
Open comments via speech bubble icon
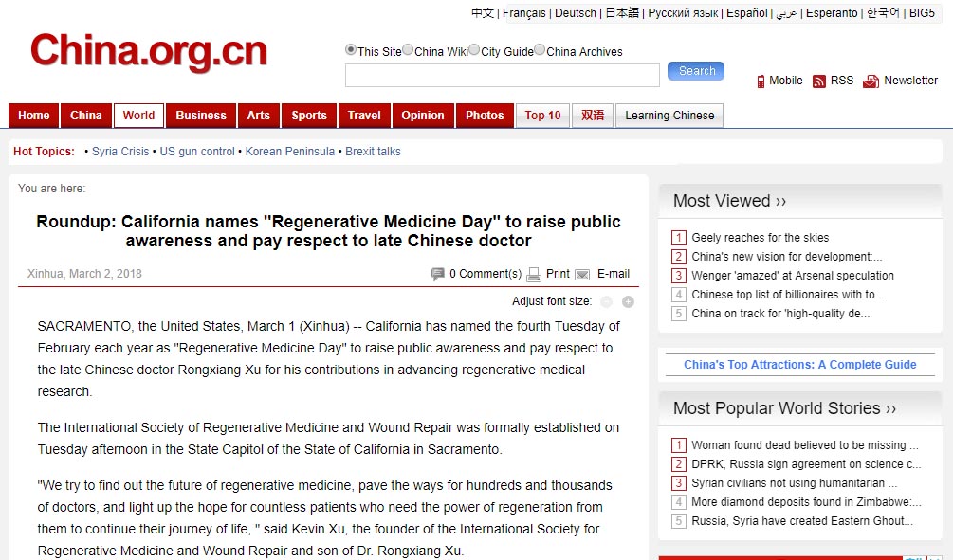click(x=437, y=274)
